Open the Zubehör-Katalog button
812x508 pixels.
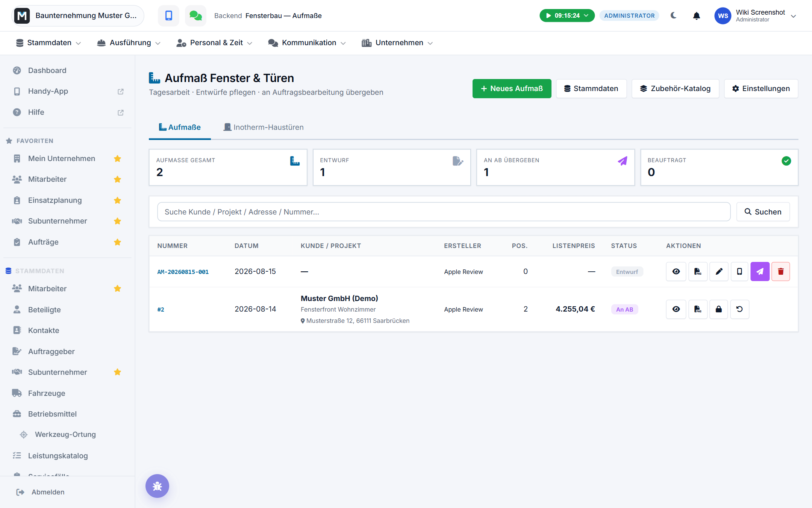click(x=675, y=89)
